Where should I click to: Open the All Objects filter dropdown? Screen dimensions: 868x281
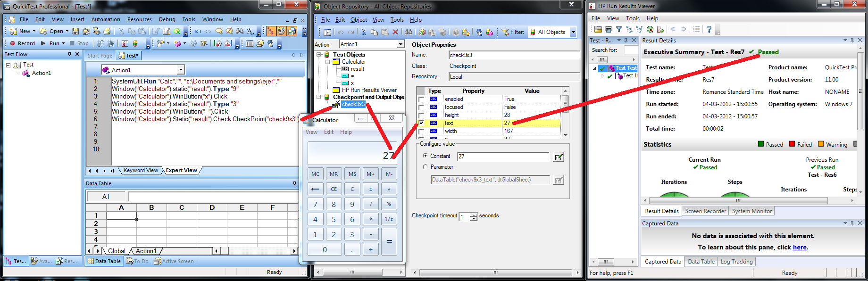coord(573,32)
